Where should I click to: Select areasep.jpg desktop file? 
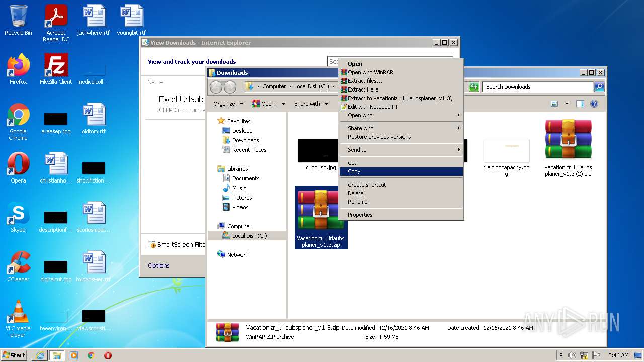pos(56,122)
